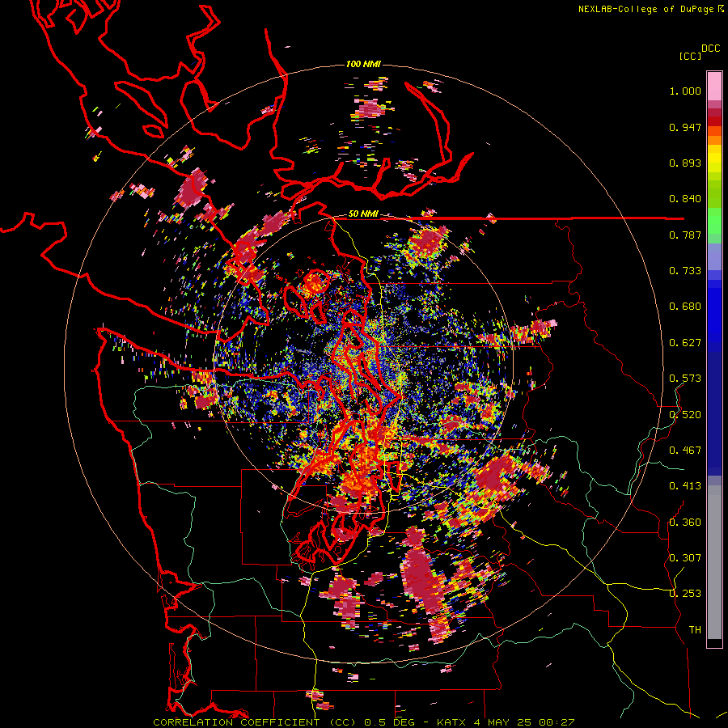Click the 0.680 scale value
728x728 pixels.
coord(685,307)
